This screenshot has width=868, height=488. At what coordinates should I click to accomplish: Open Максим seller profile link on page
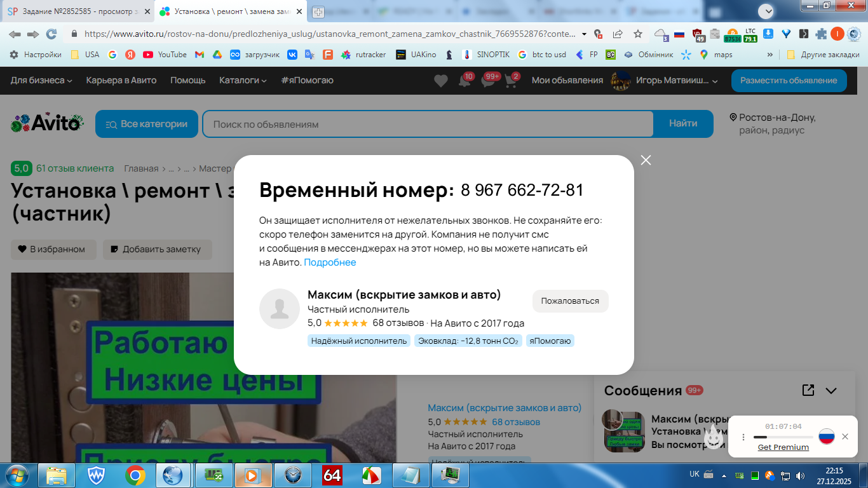click(505, 408)
